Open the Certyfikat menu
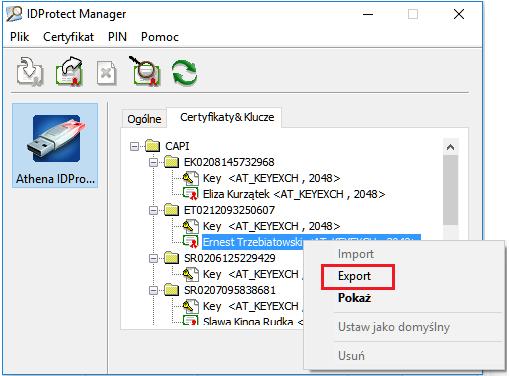Screen dimensions: 509x376 pyautogui.click(x=68, y=37)
